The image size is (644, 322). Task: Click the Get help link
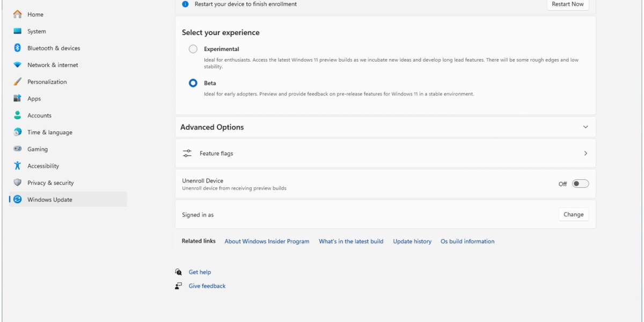[x=200, y=272]
